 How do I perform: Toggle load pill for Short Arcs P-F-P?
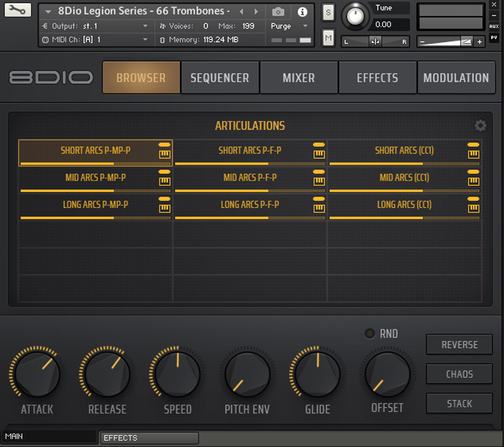pos(319,145)
